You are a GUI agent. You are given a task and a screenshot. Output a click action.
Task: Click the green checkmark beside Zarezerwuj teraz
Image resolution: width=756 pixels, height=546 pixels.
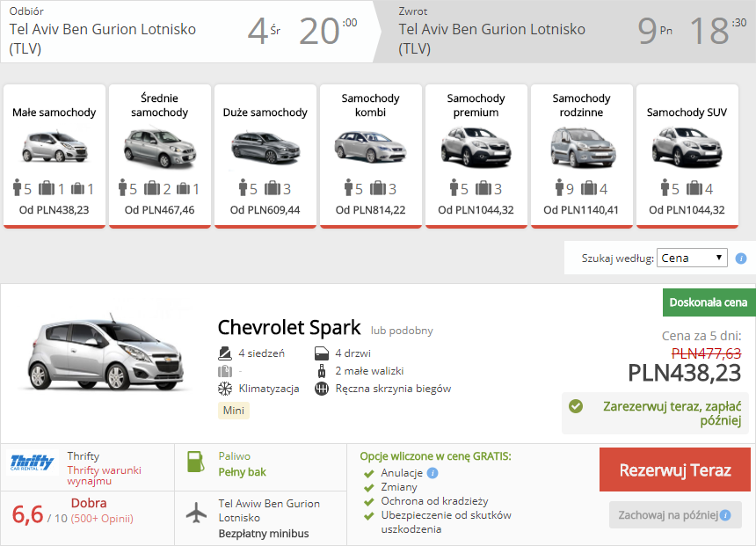(576, 406)
